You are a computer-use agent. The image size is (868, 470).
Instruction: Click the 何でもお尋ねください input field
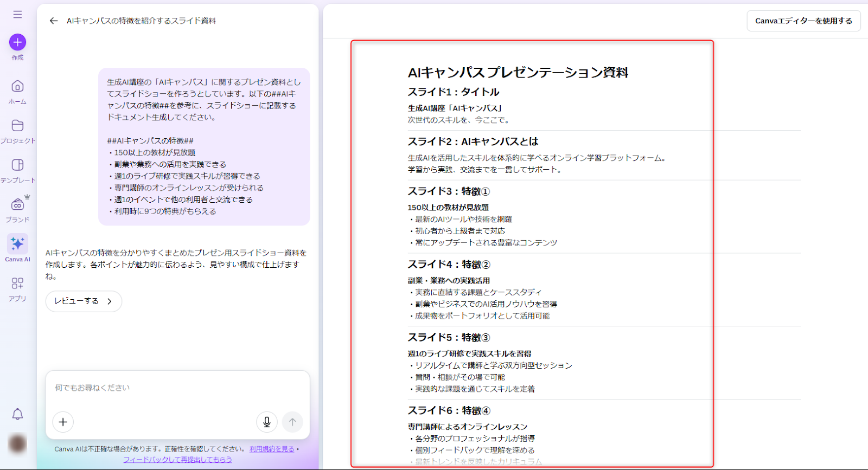pyautogui.click(x=177, y=388)
